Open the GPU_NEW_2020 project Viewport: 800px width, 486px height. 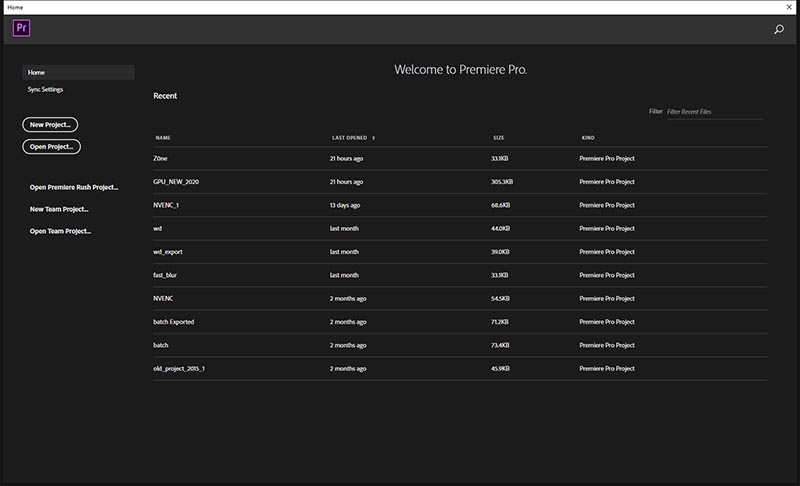460,182
